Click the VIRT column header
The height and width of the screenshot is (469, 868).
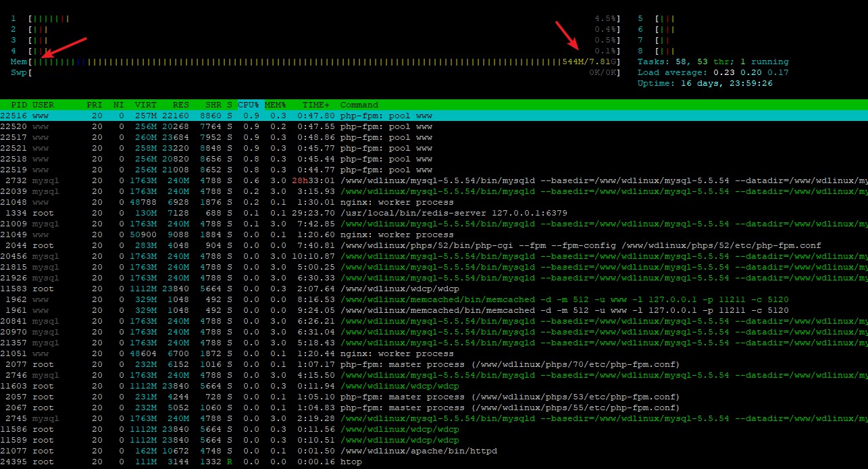pos(145,105)
